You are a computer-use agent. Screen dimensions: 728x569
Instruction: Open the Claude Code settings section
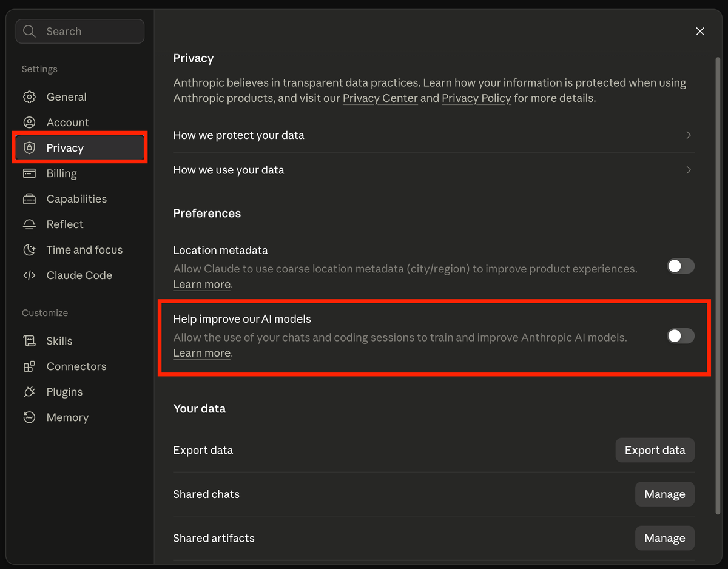80,275
